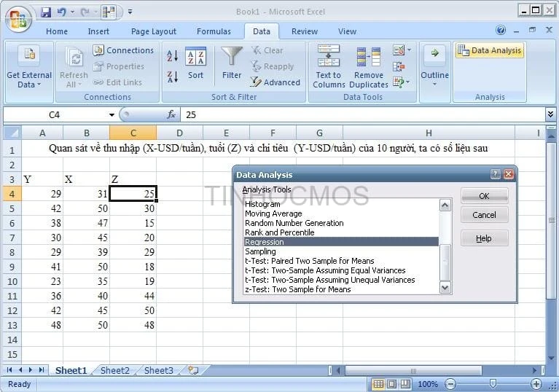Open the Insert ribbon tab
The height and width of the screenshot is (392, 559).
[x=98, y=31]
